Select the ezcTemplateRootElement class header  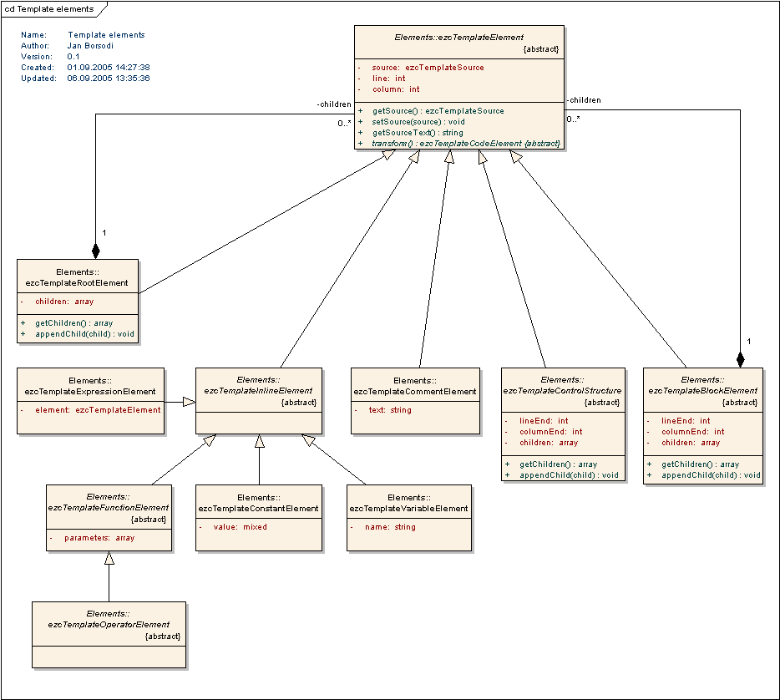(78, 277)
